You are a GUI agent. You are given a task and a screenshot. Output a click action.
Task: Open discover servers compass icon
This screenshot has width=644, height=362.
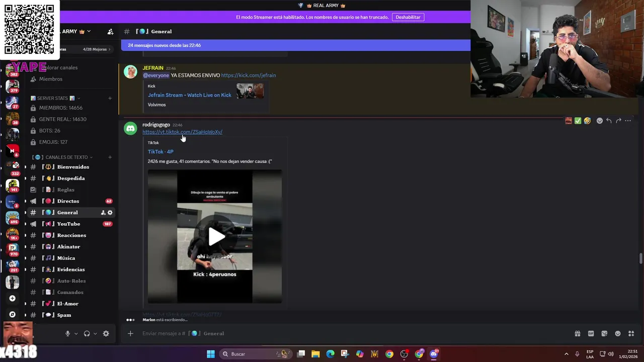[x=13, y=314]
